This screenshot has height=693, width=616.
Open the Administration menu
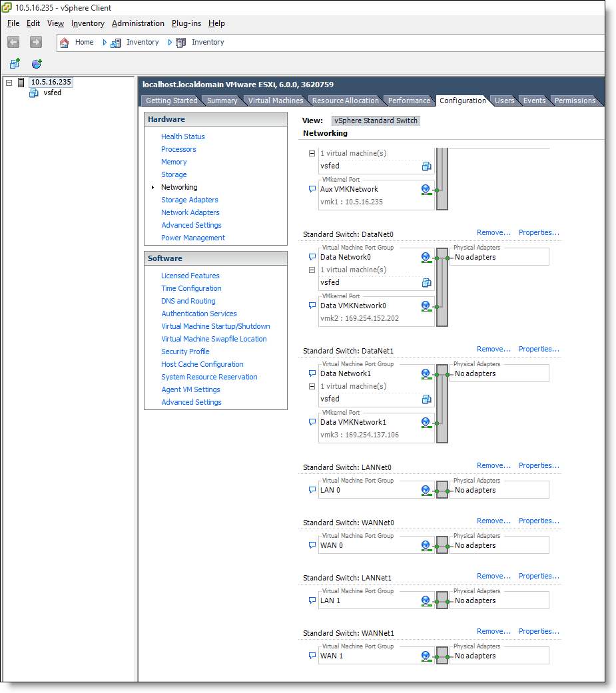(138, 23)
